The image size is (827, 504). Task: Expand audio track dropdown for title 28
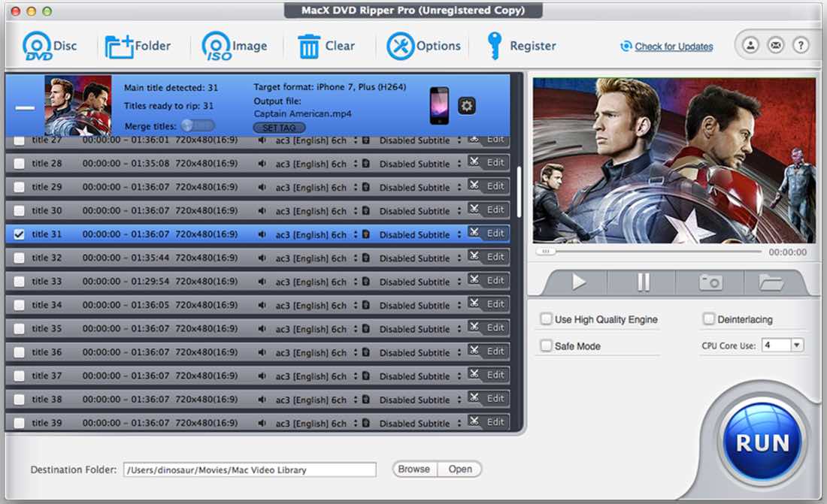(354, 164)
